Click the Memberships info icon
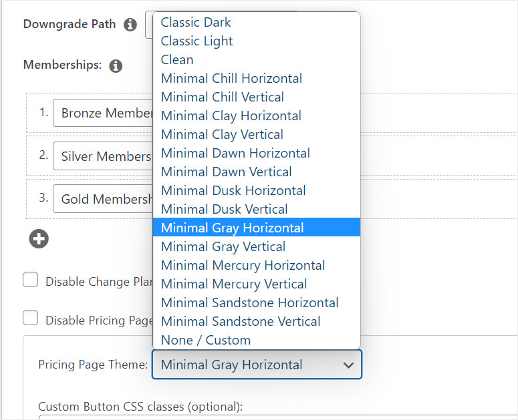The width and height of the screenshot is (518, 420). click(116, 65)
